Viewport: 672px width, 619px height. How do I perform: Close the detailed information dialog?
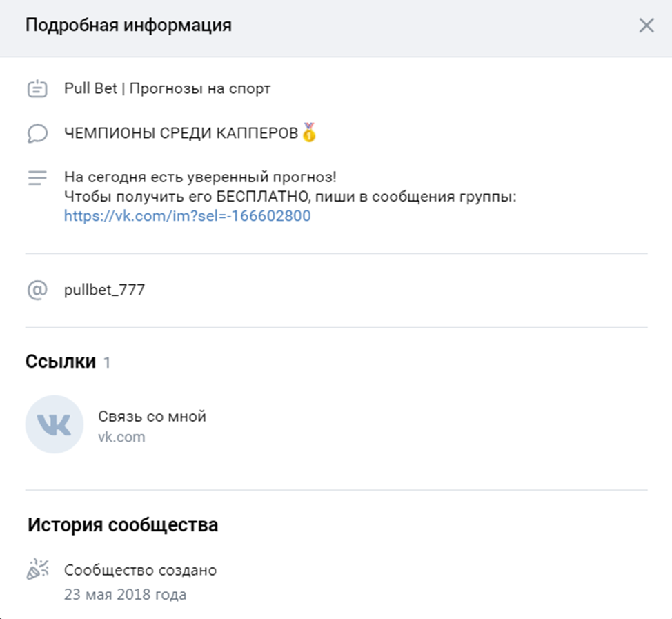(x=646, y=26)
